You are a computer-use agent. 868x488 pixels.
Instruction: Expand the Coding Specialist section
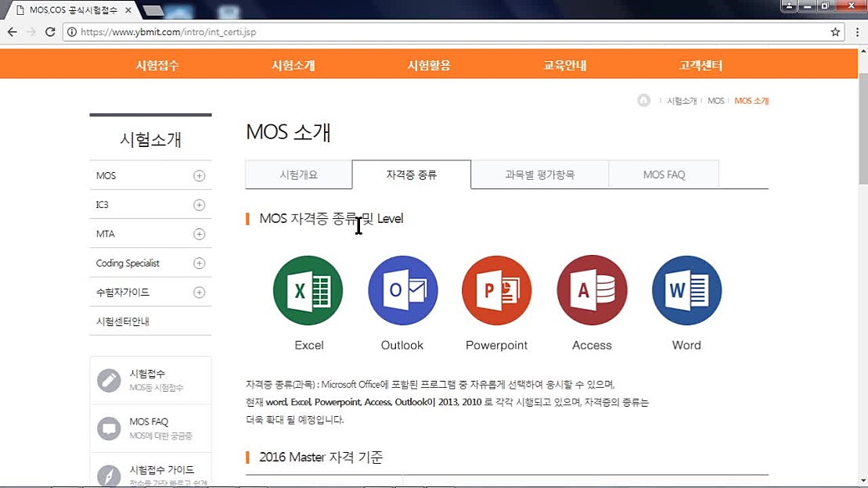point(200,263)
